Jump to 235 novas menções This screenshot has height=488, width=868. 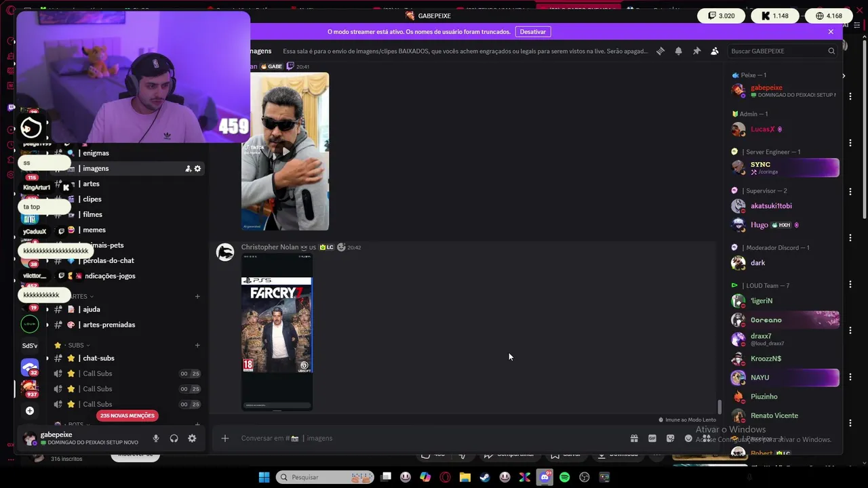127,415
